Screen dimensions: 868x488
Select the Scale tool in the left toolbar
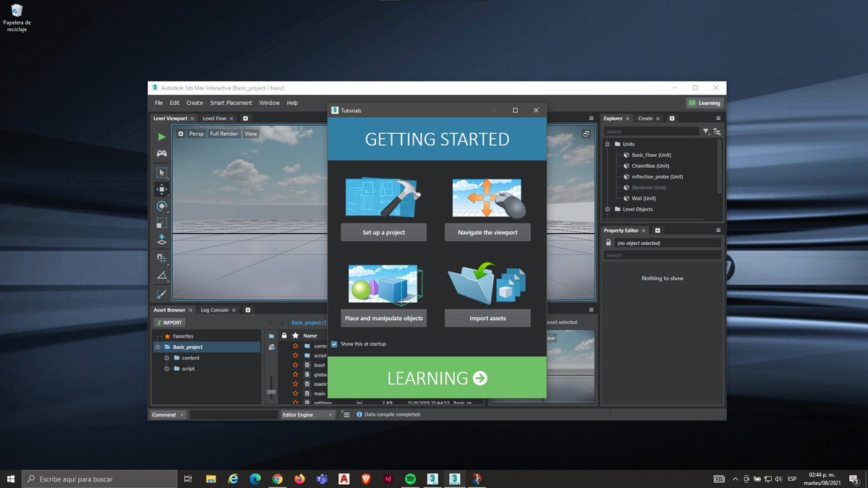[161, 222]
